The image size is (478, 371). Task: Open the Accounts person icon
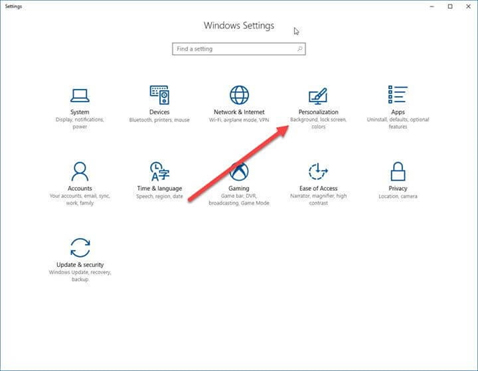coord(80,171)
